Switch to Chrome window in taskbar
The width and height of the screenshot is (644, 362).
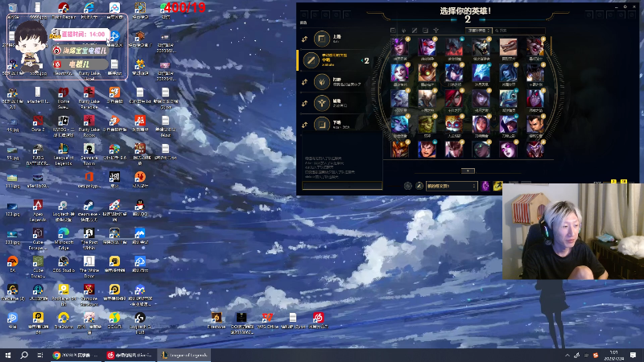75,355
